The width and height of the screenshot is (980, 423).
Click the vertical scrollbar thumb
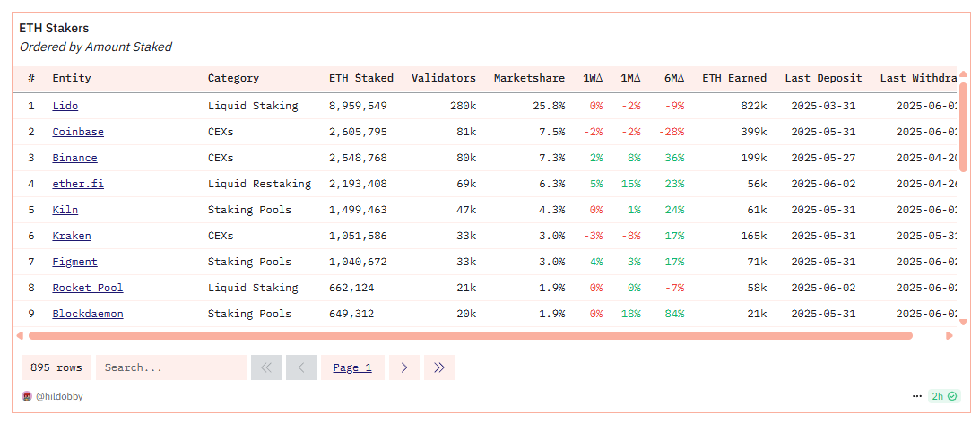click(963, 127)
